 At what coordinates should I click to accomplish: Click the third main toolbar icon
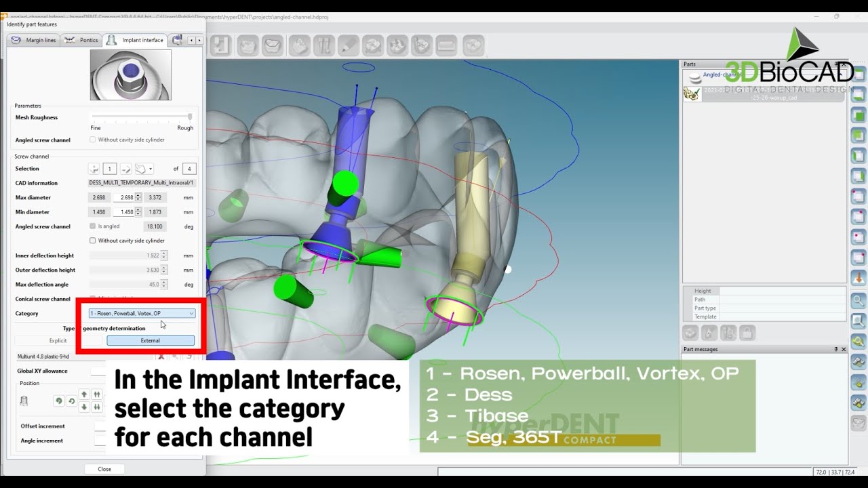pos(272,45)
